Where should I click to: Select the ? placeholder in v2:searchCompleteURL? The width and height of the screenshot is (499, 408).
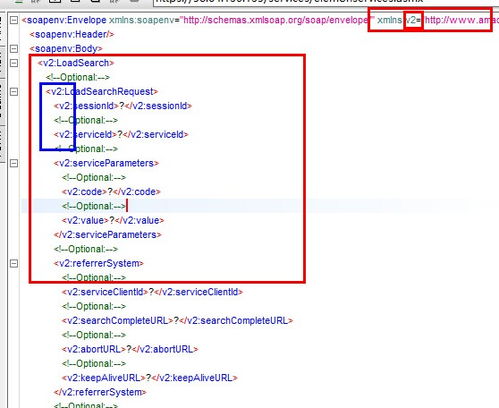(x=176, y=321)
